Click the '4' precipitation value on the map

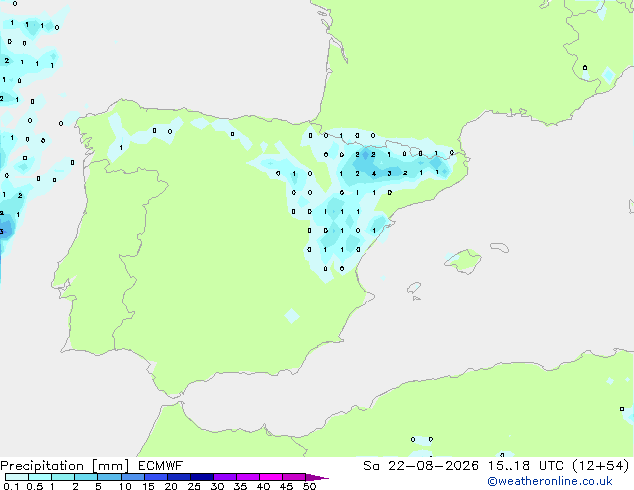tap(374, 174)
